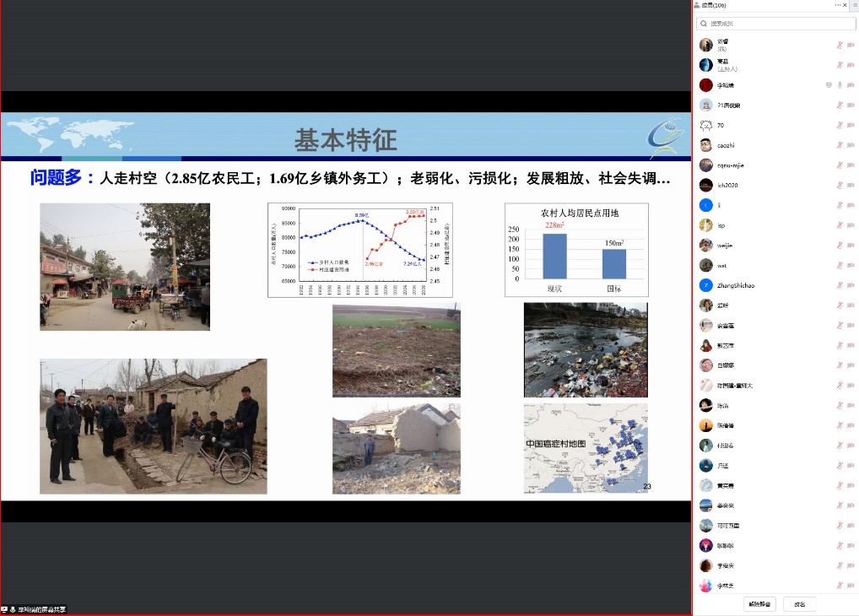
Task: Toggle microphone icon for ZhangShichao
Action: (x=839, y=285)
